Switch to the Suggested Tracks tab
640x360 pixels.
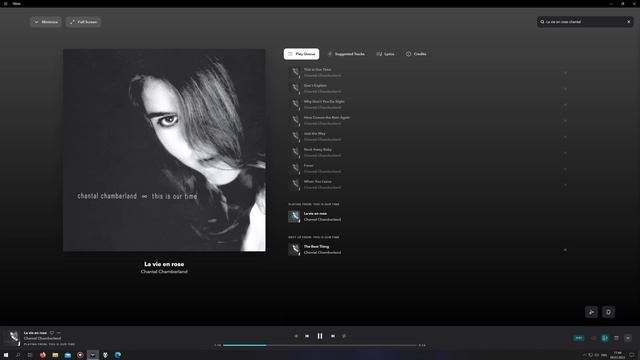346,54
